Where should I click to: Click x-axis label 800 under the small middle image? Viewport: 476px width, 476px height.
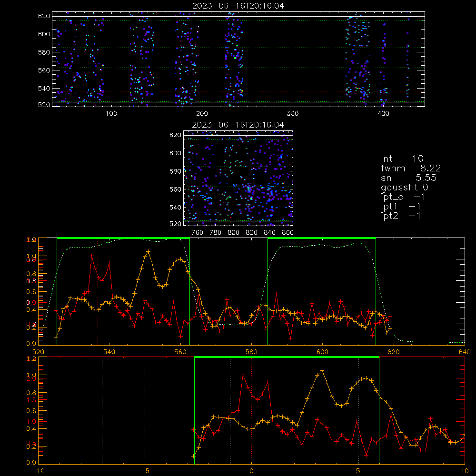pyautogui.click(x=233, y=233)
